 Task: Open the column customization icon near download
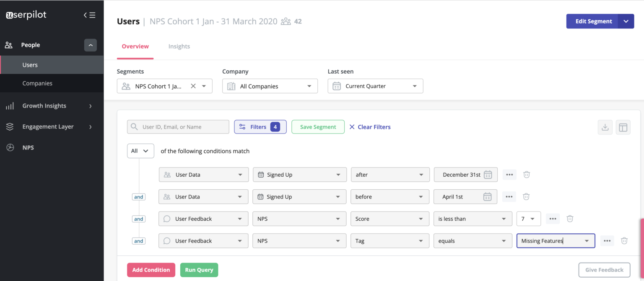click(x=623, y=127)
